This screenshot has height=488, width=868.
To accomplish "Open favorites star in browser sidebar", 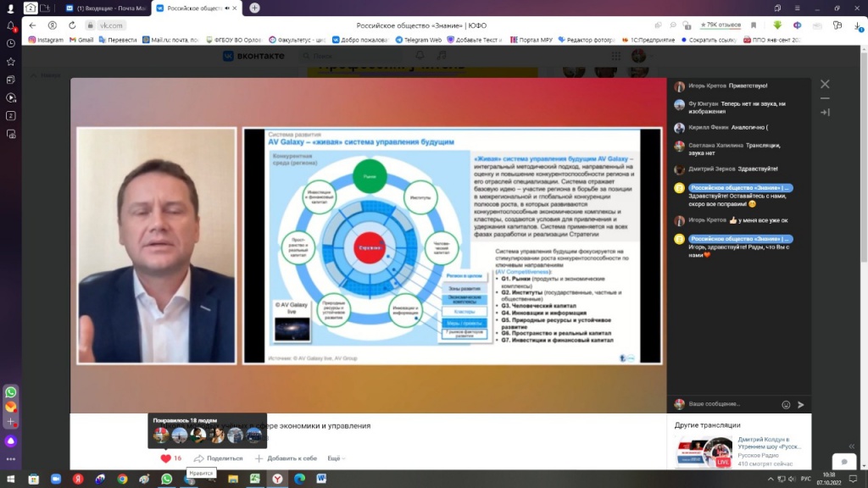I will [x=10, y=61].
